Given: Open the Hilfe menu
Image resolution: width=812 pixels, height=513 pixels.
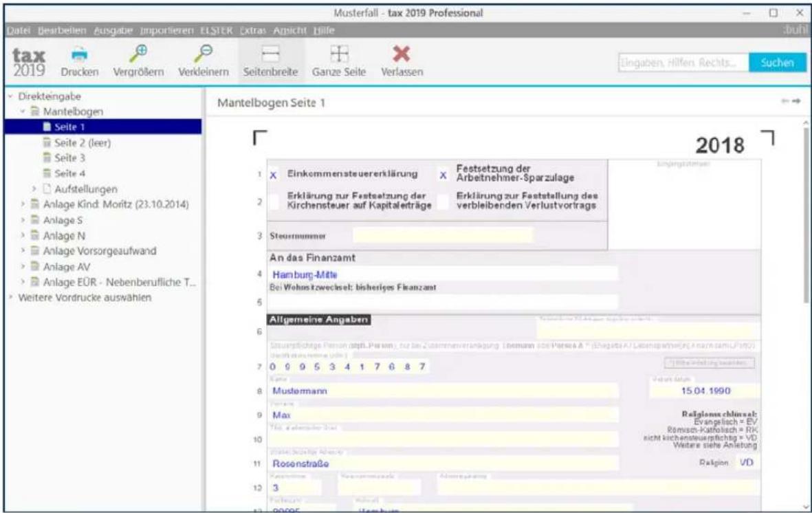Looking at the screenshot, I should [x=324, y=30].
